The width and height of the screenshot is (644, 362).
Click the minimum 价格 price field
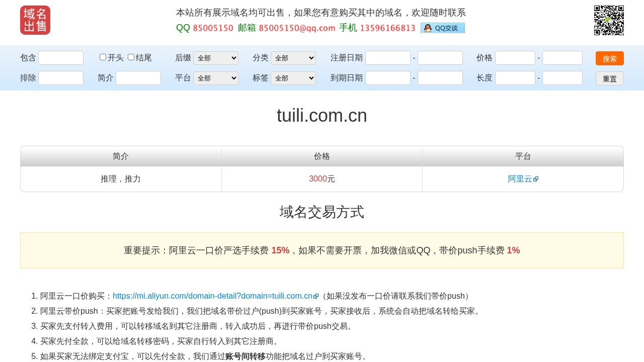[515, 58]
